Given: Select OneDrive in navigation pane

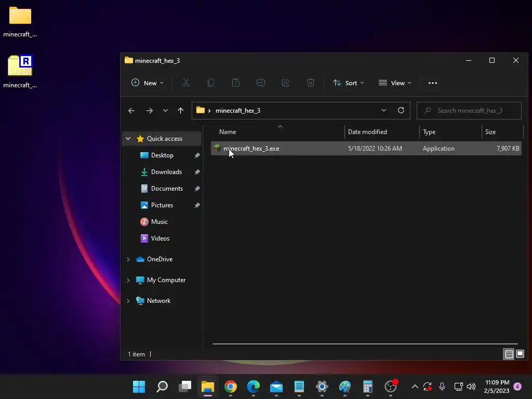Looking at the screenshot, I should [x=159, y=259].
